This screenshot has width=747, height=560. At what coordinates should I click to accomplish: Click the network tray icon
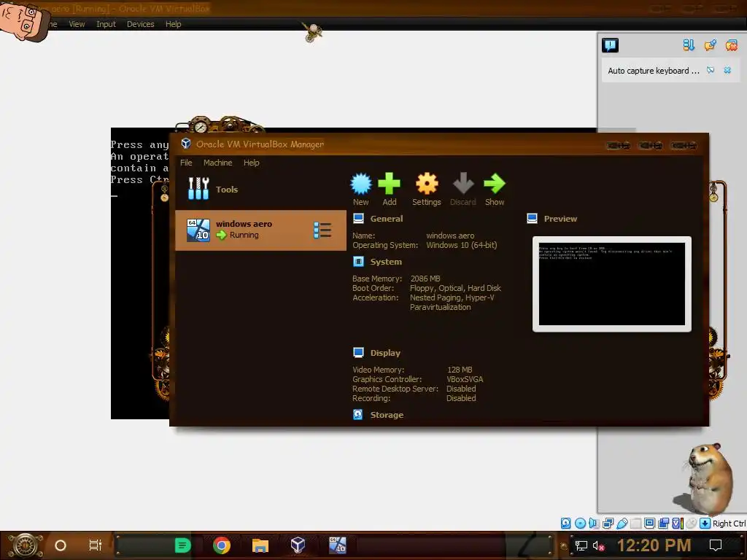pyautogui.click(x=581, y=545)
